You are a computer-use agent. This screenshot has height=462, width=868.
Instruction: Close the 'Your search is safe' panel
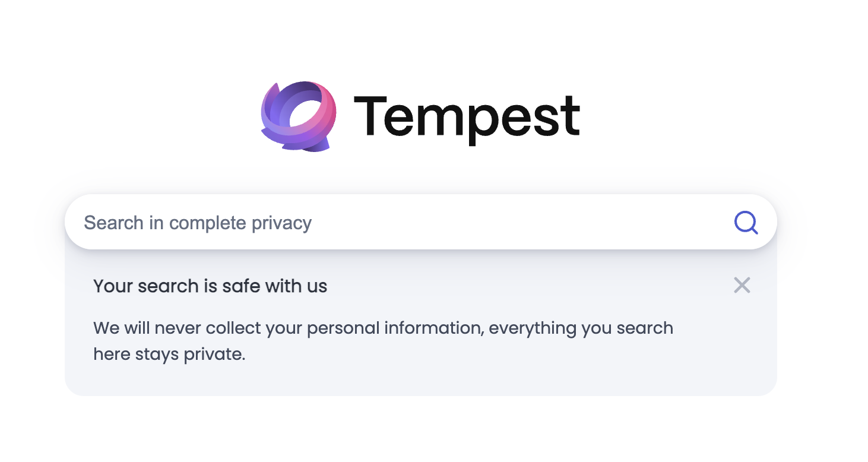(x=742, y=285)
